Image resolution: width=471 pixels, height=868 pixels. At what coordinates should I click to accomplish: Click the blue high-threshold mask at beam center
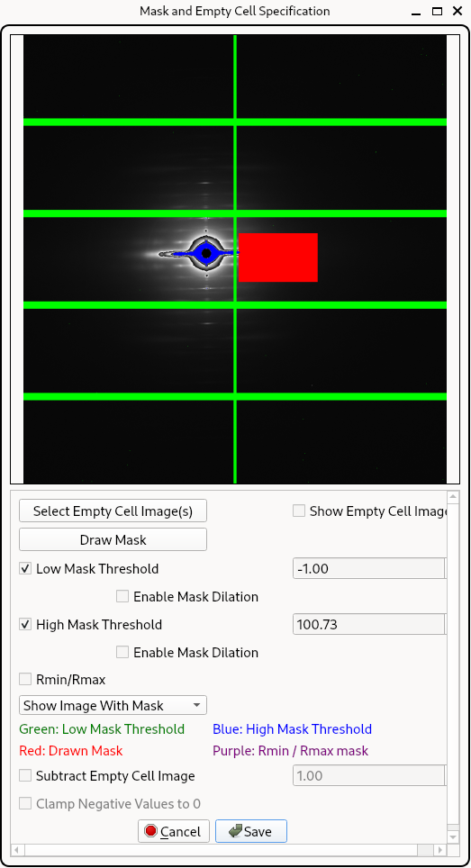[206, 254]
